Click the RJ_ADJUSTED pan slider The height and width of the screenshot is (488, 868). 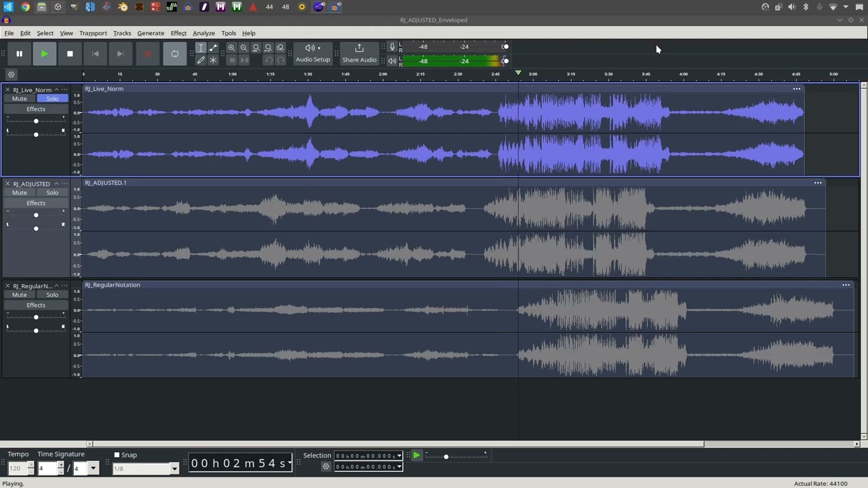36,228
